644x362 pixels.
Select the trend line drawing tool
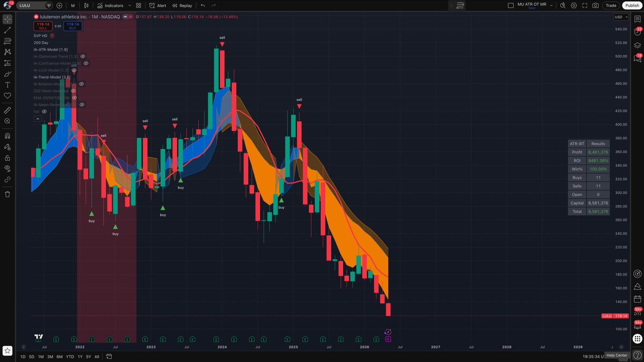(8, 30)
